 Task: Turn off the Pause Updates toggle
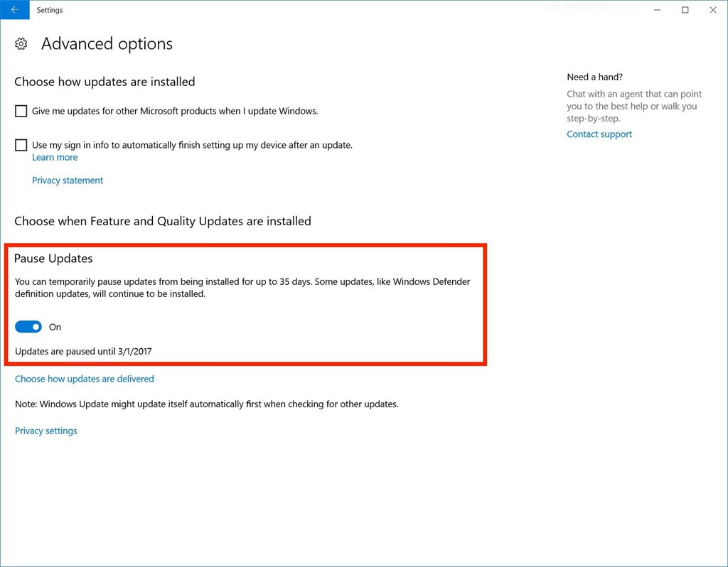28,327
